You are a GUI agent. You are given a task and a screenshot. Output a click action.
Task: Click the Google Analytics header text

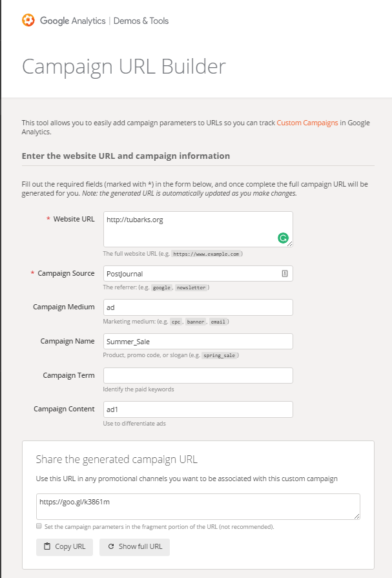tap(72, 21)
